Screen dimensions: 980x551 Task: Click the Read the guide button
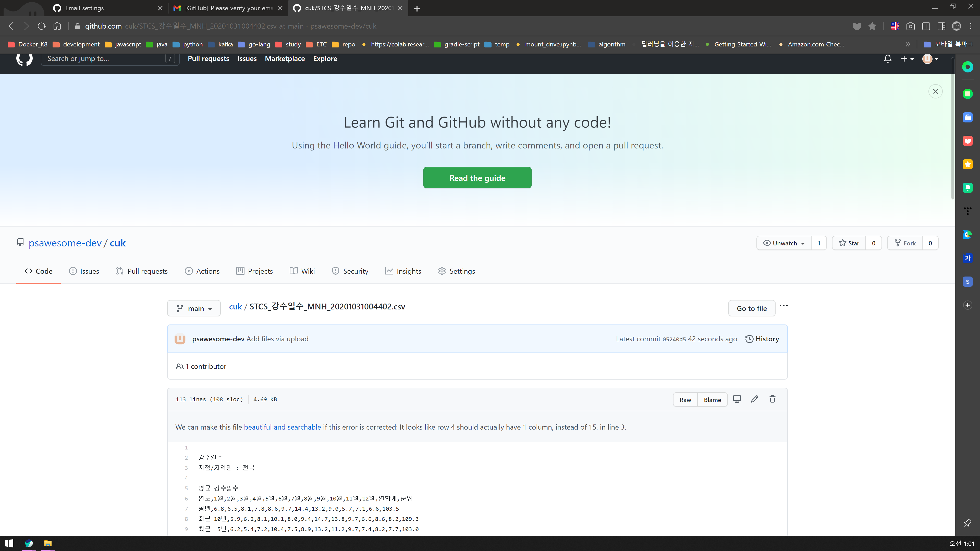coord(477,178)
